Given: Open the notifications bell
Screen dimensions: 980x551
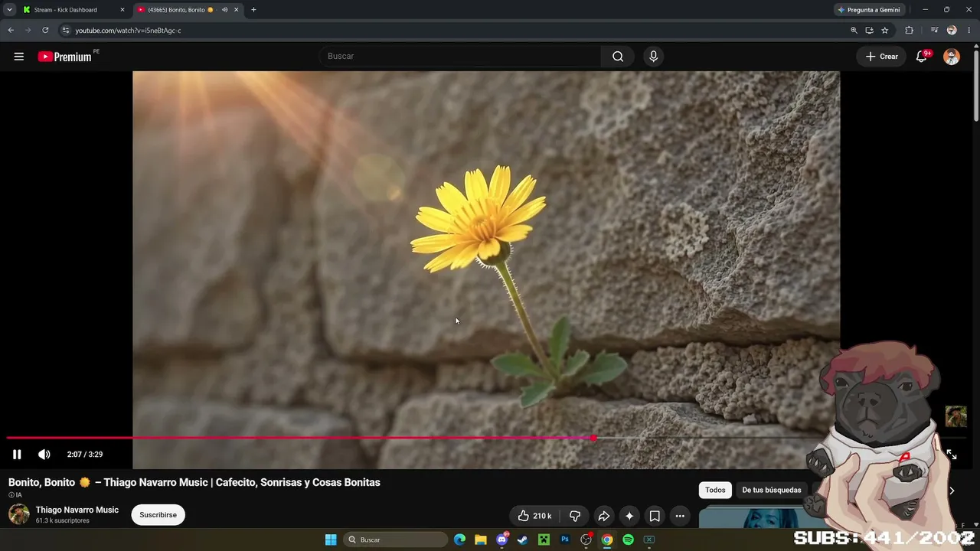Looking at the screenshot, I should (x=922, y=57).
